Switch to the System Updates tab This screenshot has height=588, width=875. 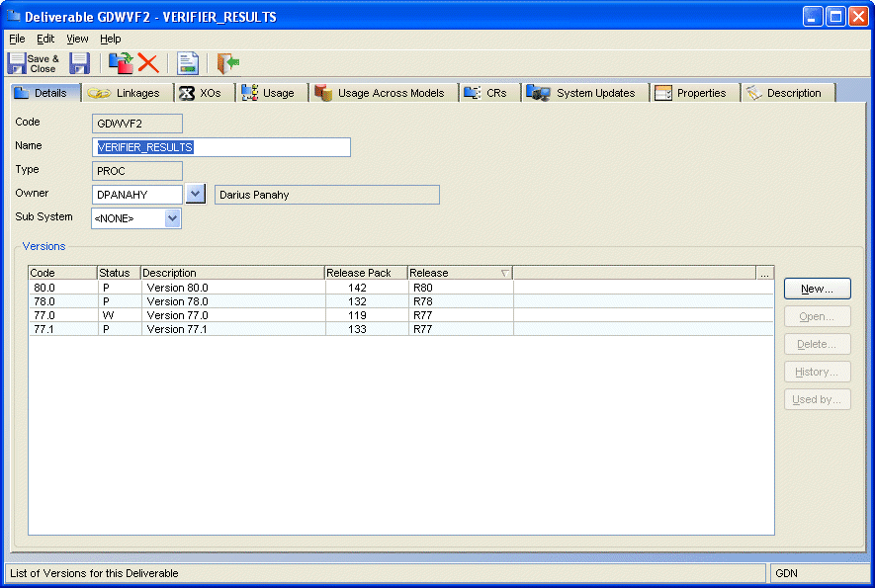(x=586, y=93)
